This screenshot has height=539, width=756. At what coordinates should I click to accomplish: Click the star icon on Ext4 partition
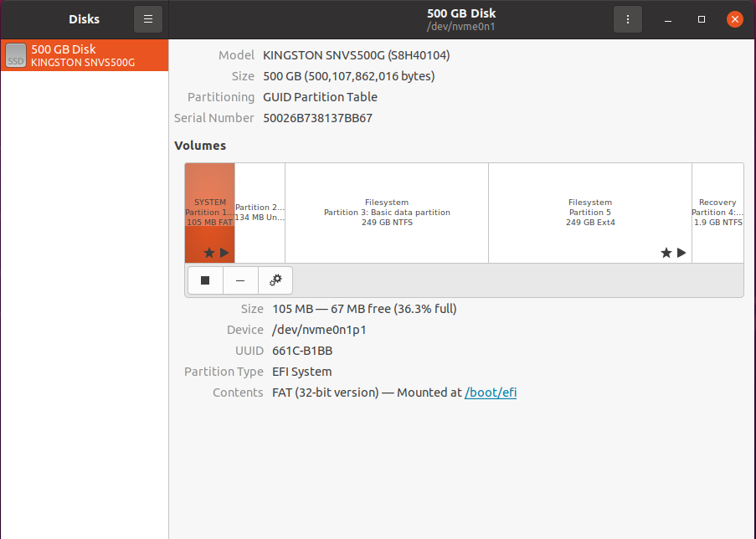[666, 253]
